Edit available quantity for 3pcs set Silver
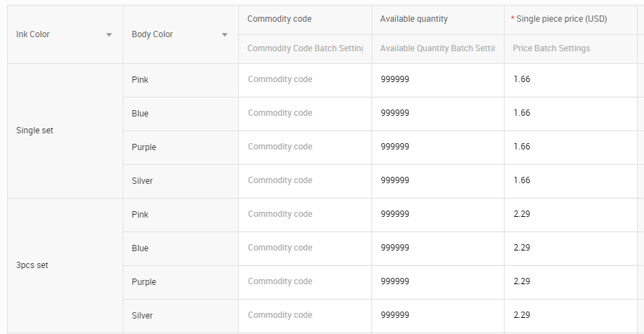Image resolution: width=644 pixels, height=334 pixels. pos(438,316)
